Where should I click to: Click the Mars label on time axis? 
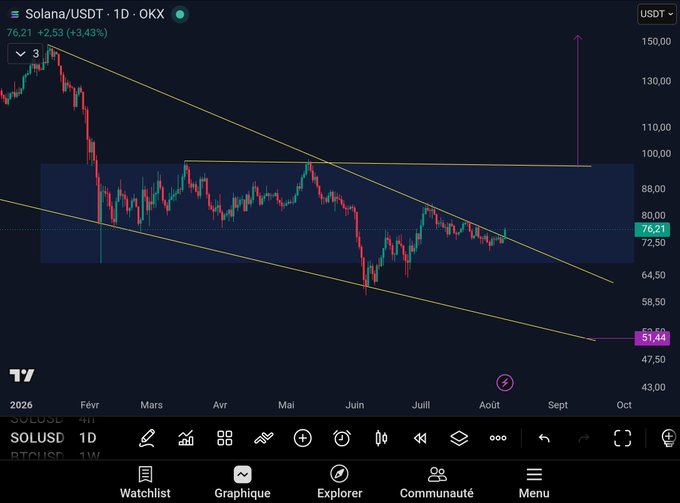click(x=151, y=405)
